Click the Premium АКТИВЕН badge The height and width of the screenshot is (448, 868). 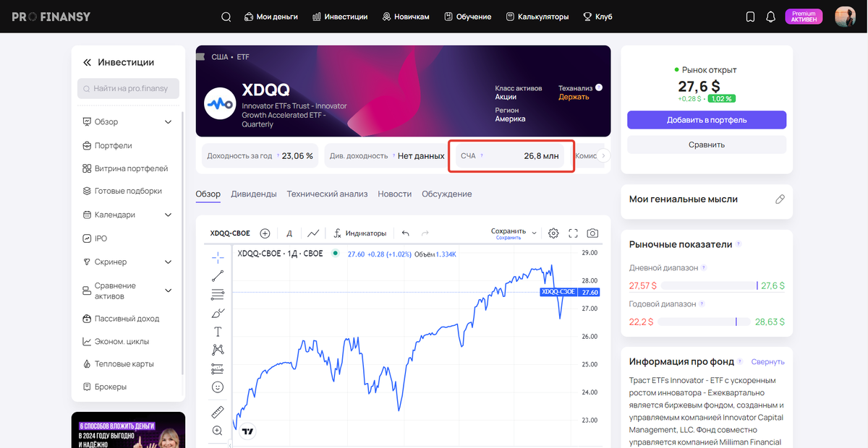coord(804,17)
